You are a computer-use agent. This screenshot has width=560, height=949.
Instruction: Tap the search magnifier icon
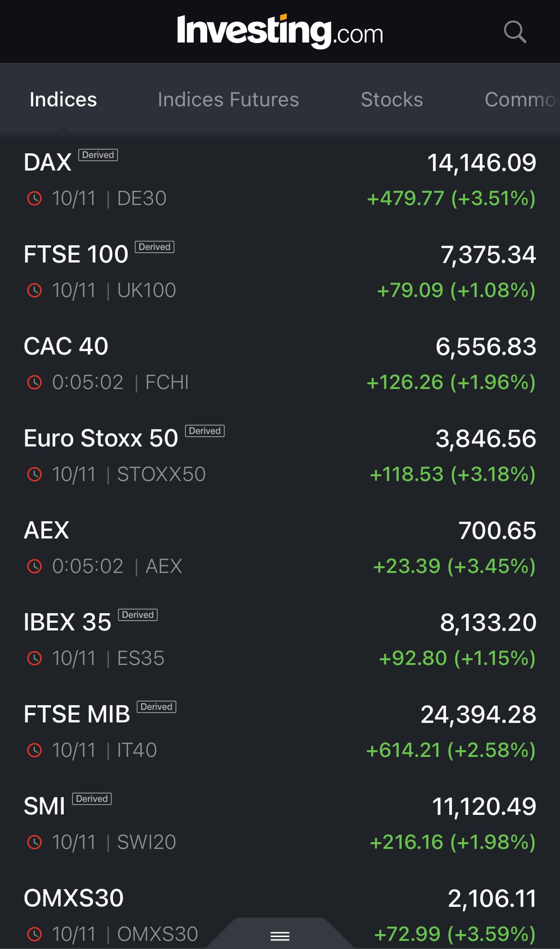515,32
